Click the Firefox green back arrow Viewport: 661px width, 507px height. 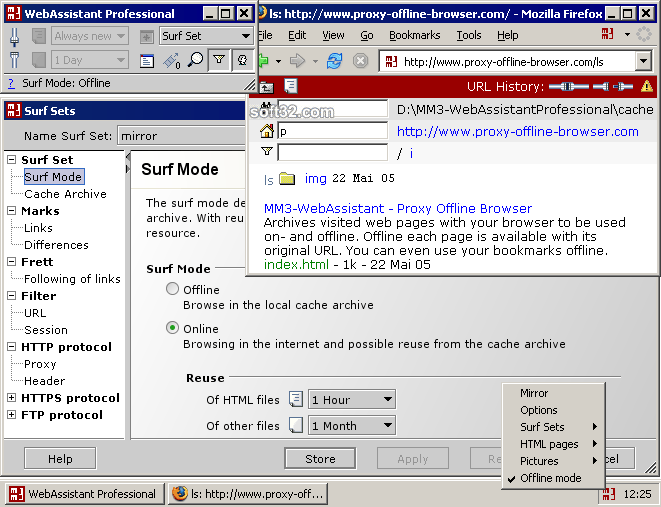263,61
